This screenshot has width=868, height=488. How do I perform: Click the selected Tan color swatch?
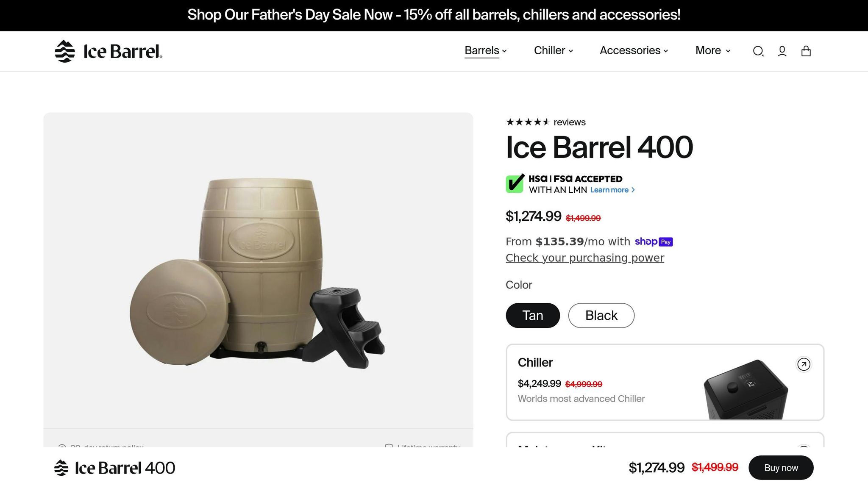(532, 315)
